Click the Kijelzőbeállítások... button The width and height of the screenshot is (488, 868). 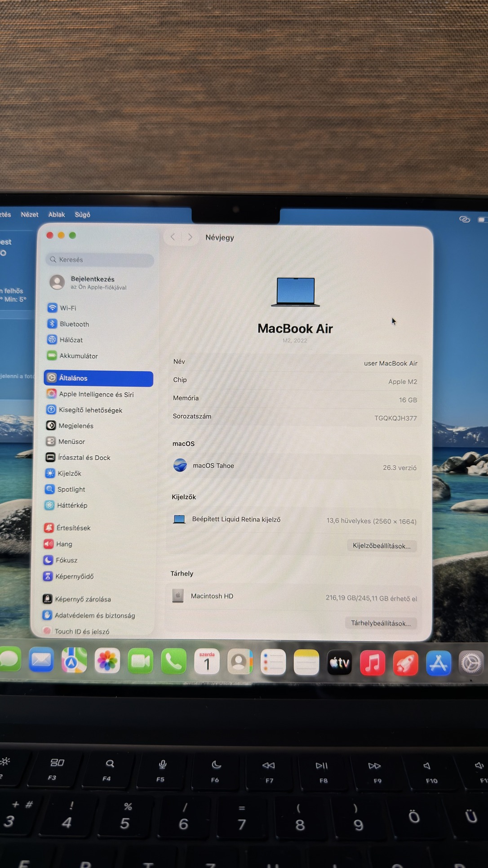(382, 546)
